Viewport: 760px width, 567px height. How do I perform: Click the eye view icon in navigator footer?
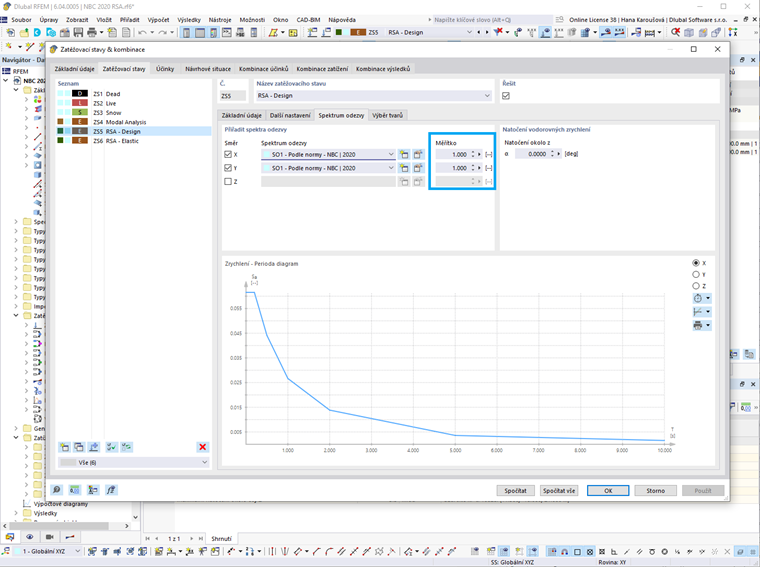[x=30, y=536]
